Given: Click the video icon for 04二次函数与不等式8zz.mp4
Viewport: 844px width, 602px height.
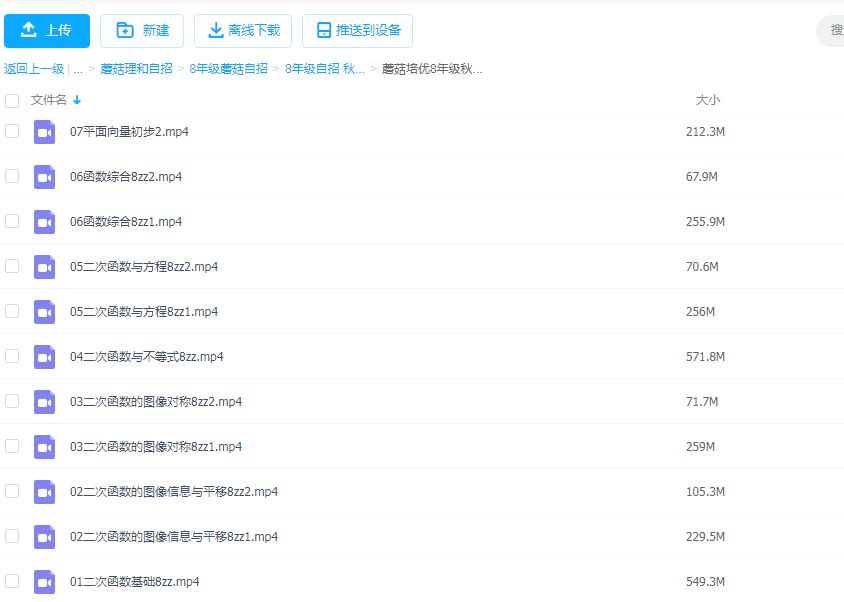Looking at the screenshot, I should [x=44, y=357].
